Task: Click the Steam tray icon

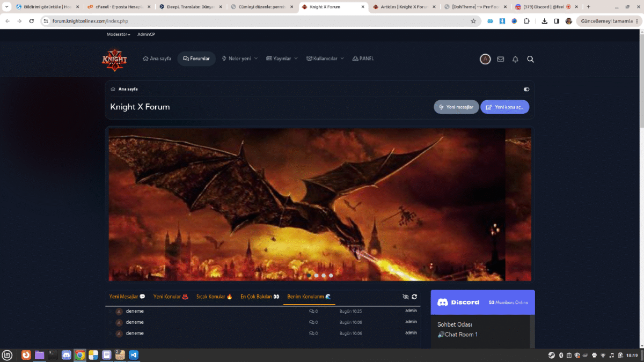Action: tap(551, 355)
